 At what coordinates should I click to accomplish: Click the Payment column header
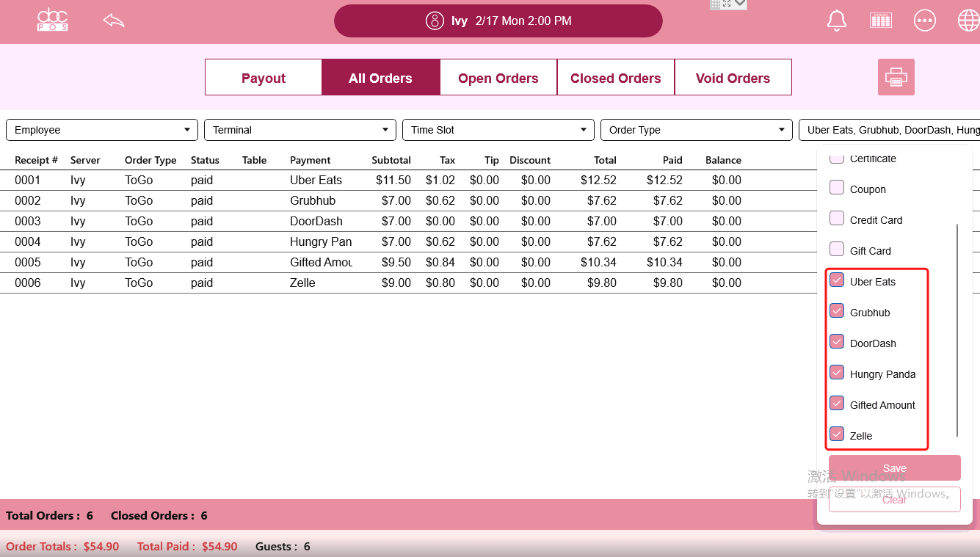[311, 160]
